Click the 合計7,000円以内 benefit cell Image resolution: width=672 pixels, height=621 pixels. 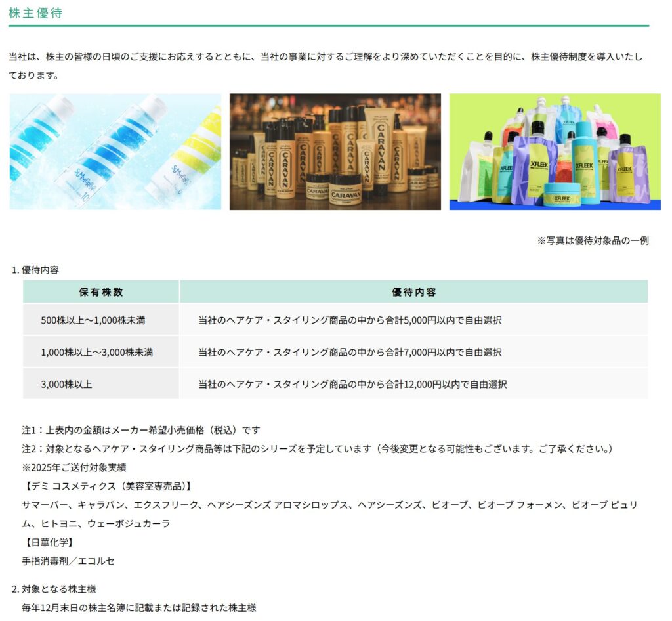click(414, 353)
